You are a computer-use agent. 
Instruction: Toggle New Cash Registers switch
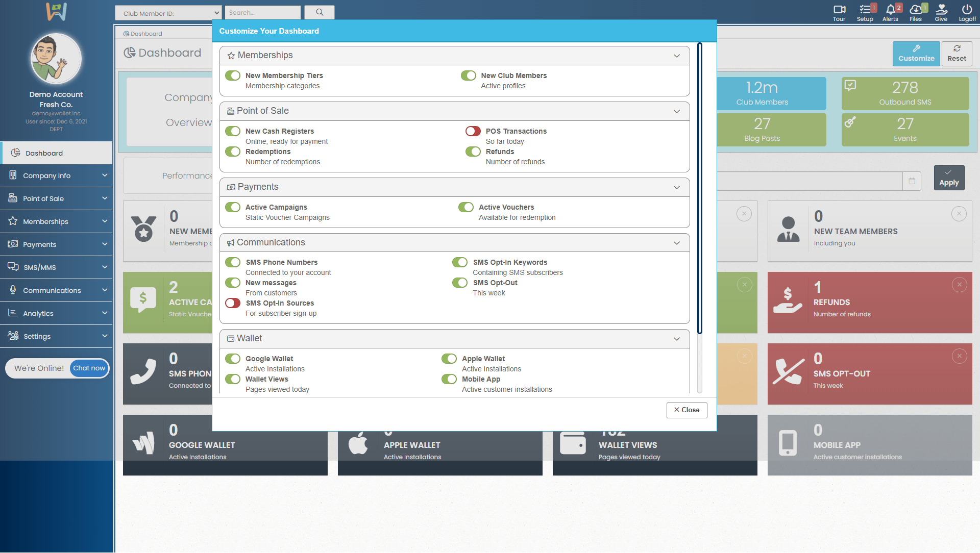(x=233, y=131)
